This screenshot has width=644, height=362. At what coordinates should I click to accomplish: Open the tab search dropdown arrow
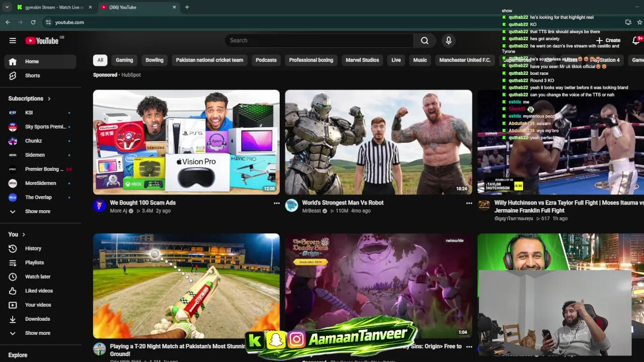(7, 7)
